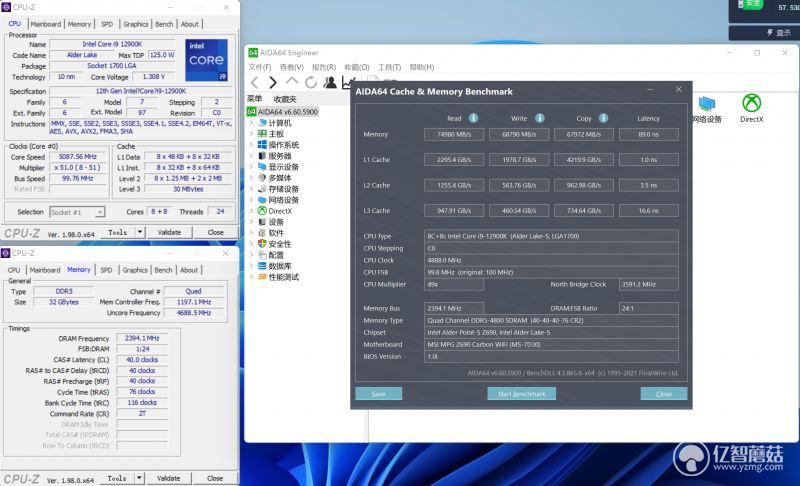Click Save in the benchmark dialog
This screenshot has height=486, width=800.
click(x=379, y=394)
